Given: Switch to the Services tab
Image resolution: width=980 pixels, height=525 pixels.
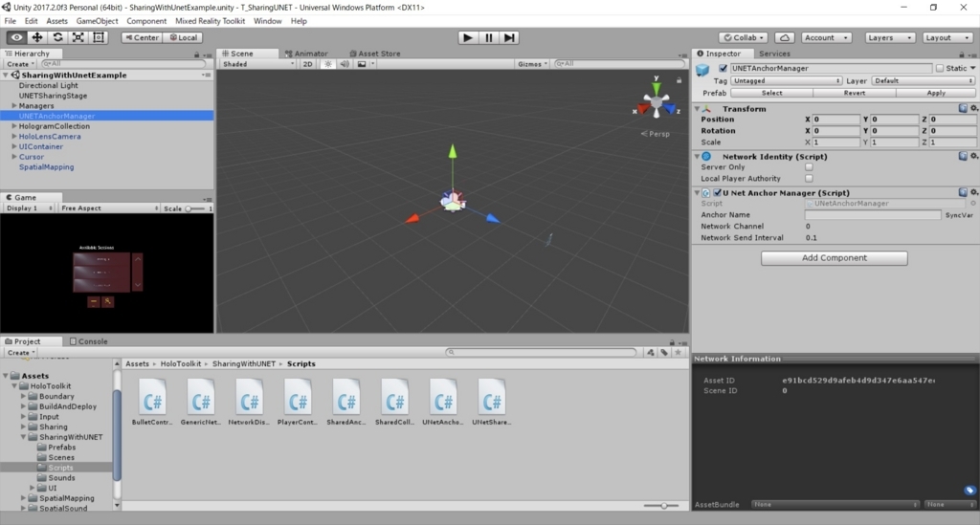Looking at the screenshot, I should (x=774, y=54).
